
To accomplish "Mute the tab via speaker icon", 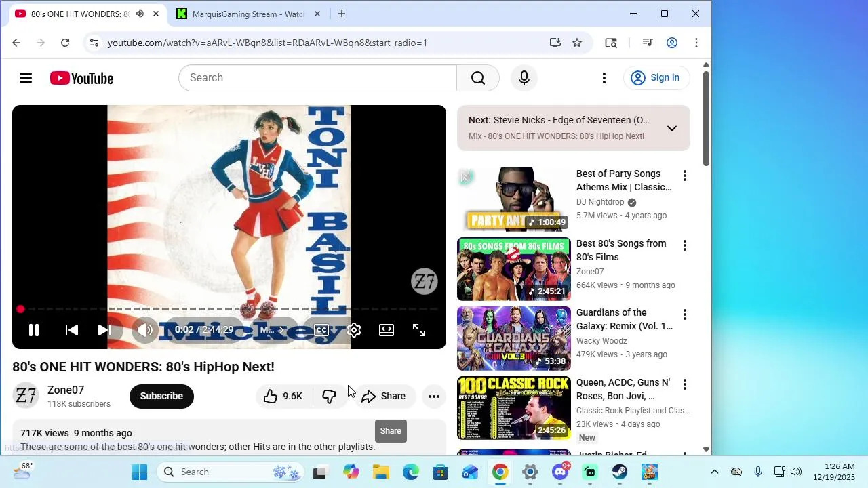I will pyautogui.click(x=139, y=14).
